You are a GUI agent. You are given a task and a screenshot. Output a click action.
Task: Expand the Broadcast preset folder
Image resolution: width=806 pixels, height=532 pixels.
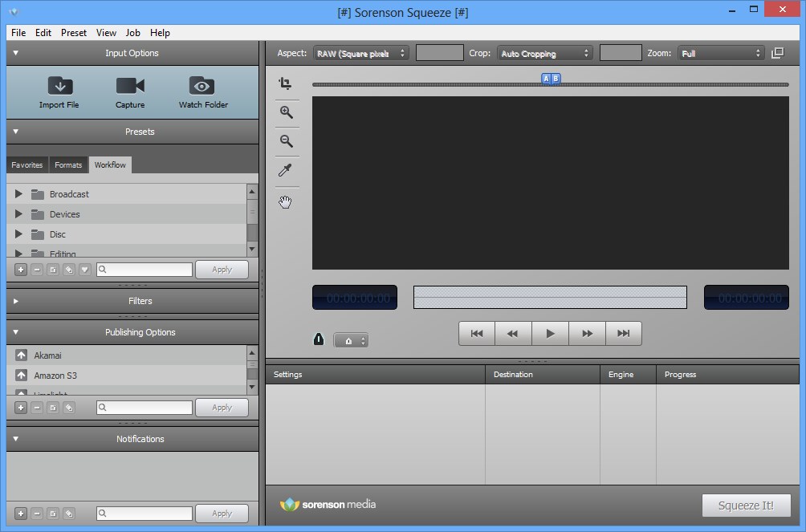18,193
